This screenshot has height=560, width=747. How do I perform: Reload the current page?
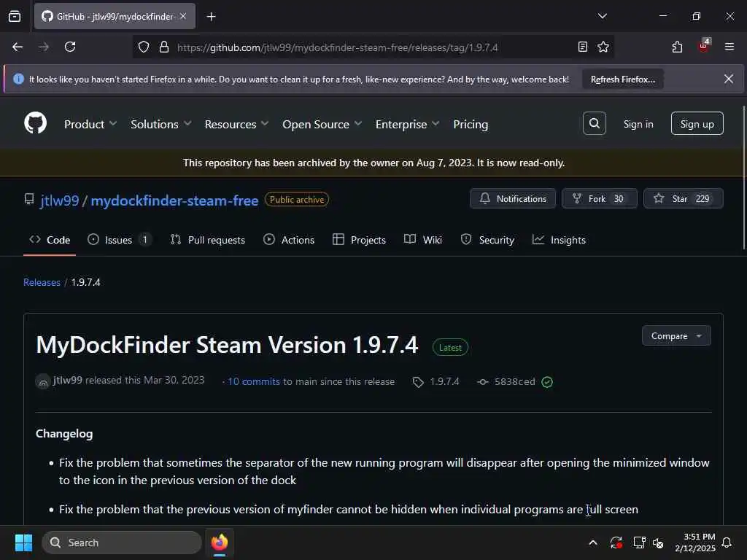70,47
